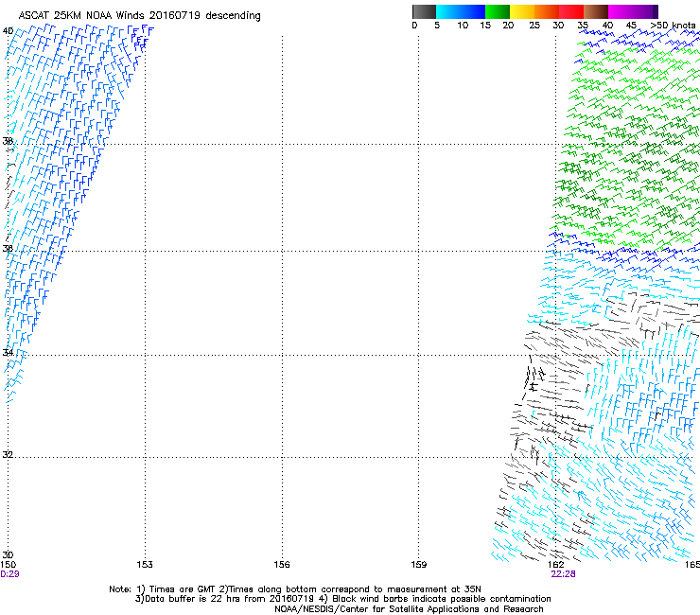The width and height of the screenshot is (700, 615).
Task: Click the latitude label 30
Action: [x=8, y=555]
